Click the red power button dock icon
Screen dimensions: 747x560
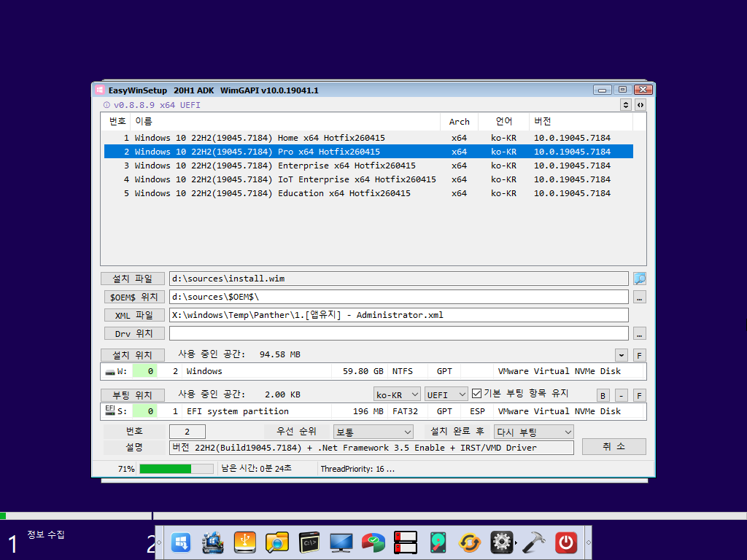pos(566,542)
